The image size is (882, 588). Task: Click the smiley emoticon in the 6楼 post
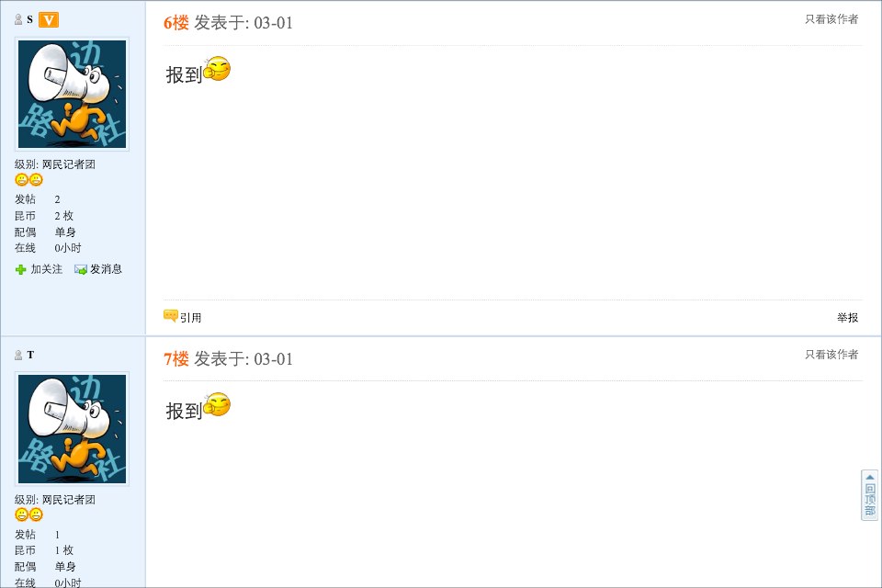click(218, 69)
